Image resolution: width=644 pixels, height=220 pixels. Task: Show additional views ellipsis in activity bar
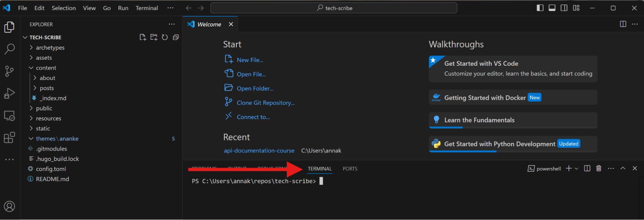point(9,159)
